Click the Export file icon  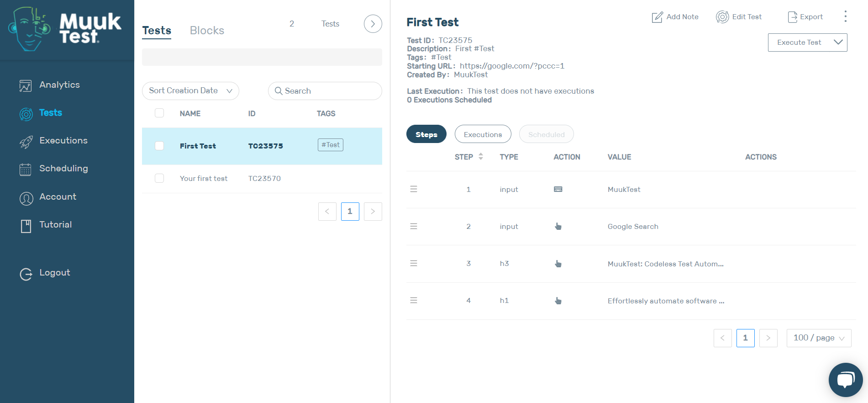(x=792, y=17)
